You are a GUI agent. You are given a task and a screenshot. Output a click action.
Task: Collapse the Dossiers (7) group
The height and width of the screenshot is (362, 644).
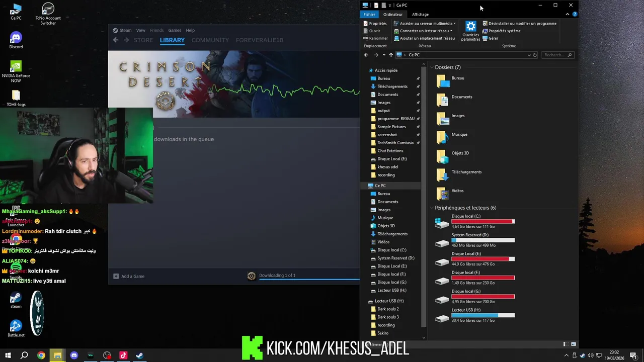pyautogui.click(x=432, y=67)
